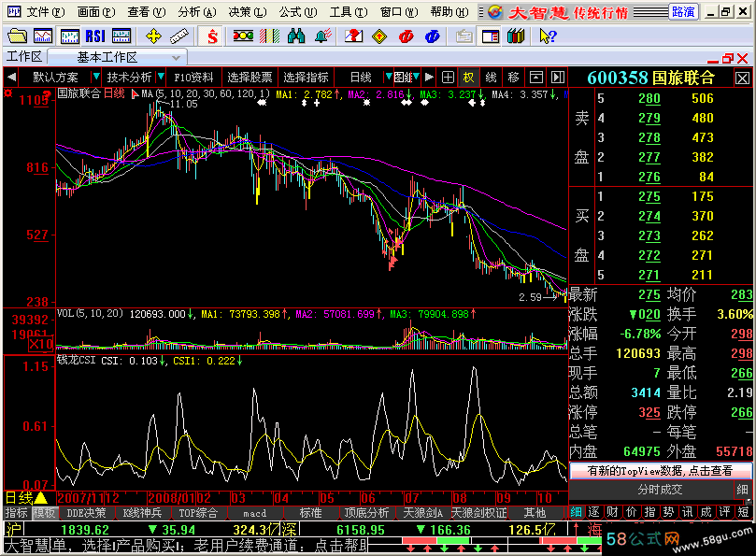Click the panel layout window icon
Screen dimensions: 756x556
(x=491, y=36)
